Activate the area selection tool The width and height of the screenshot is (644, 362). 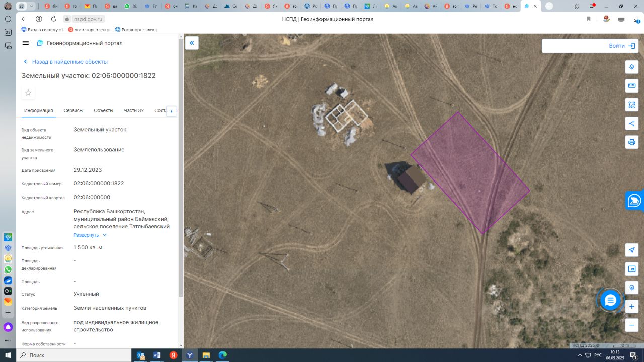[x=632, y=105]
